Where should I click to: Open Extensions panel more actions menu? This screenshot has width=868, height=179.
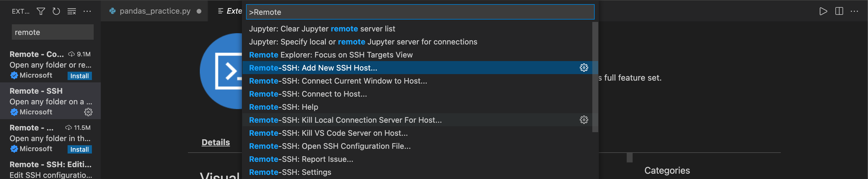[87, 12]
